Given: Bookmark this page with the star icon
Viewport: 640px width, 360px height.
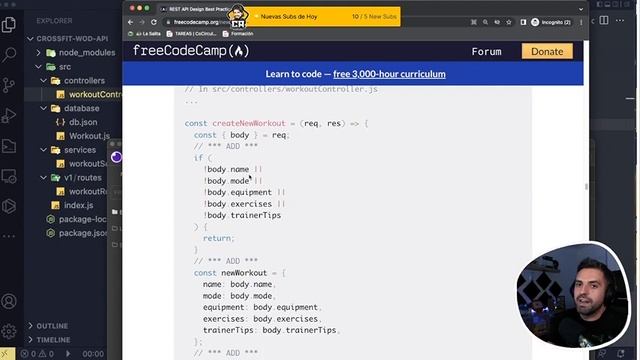Looking at the screenshot, I should (x=509, y=22).
